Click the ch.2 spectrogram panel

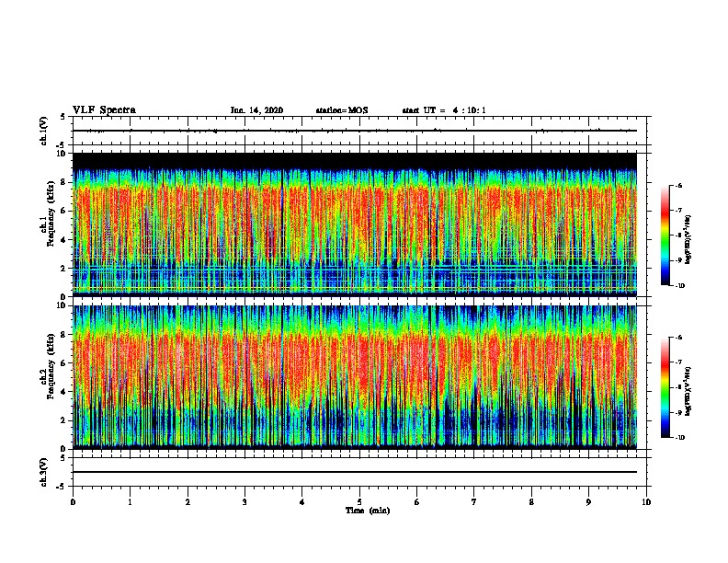(355, 377)
